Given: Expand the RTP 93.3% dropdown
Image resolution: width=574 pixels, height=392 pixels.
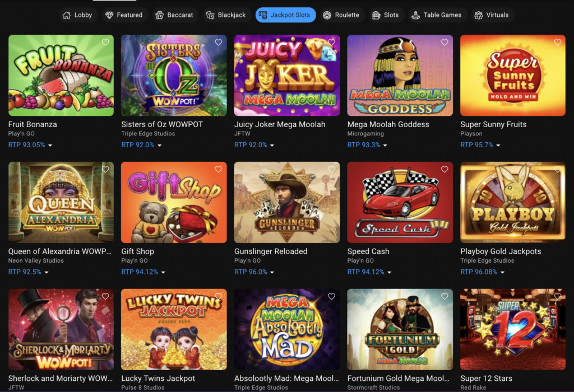Looking at the screenshot, I should tap(367, 145).
